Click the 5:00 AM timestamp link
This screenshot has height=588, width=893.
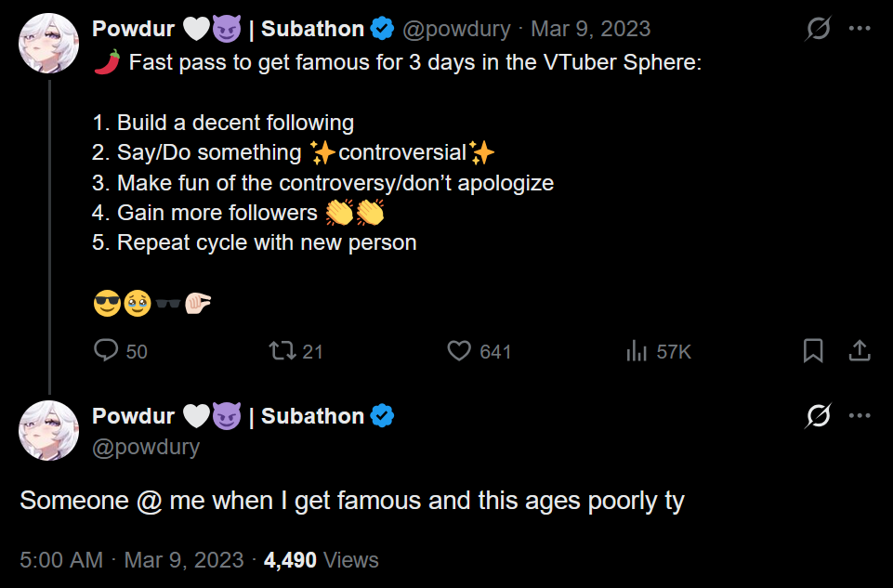tap(60, 560)
